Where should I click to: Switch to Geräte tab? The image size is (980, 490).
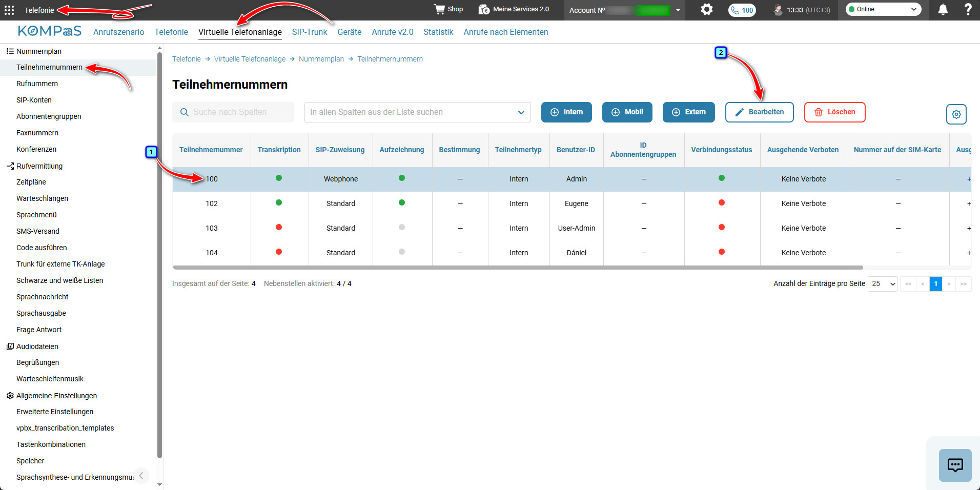[350, 32]
